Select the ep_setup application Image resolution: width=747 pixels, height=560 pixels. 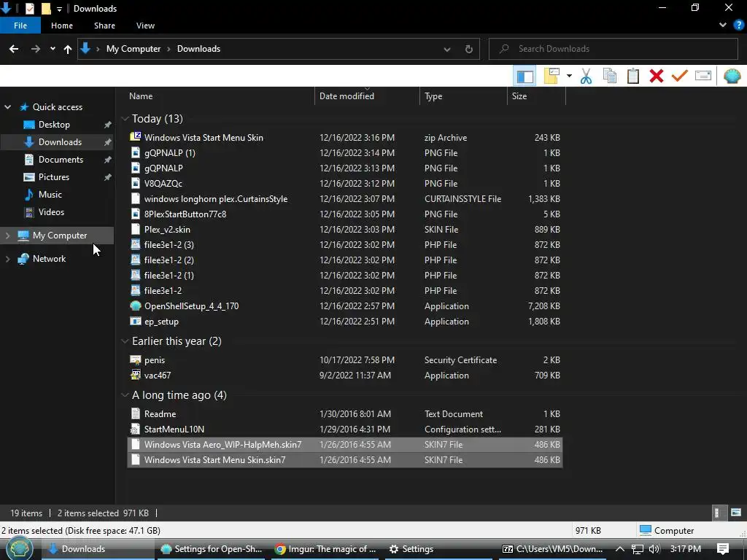click(x=345, y=322)
